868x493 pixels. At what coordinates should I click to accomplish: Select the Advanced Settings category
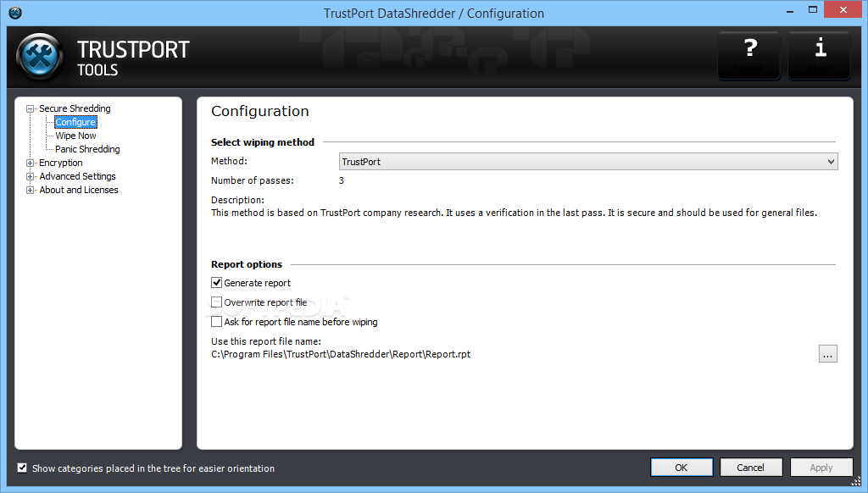77,176
